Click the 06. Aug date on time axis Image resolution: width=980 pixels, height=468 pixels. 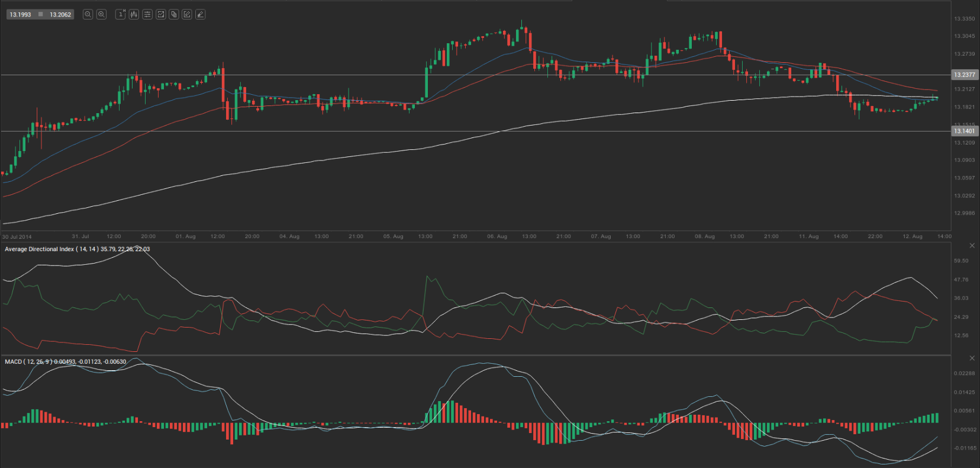pyautogui.click(x=497, y=236)
